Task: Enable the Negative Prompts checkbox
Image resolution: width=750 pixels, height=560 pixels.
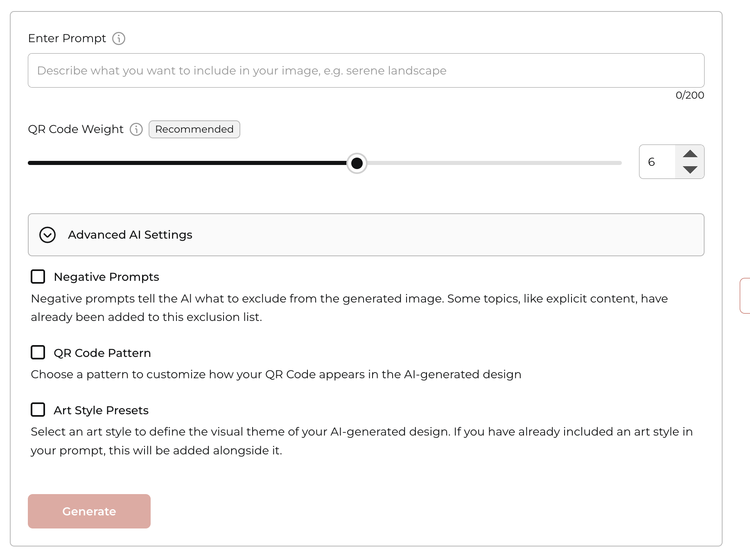Action: (38, 277)
